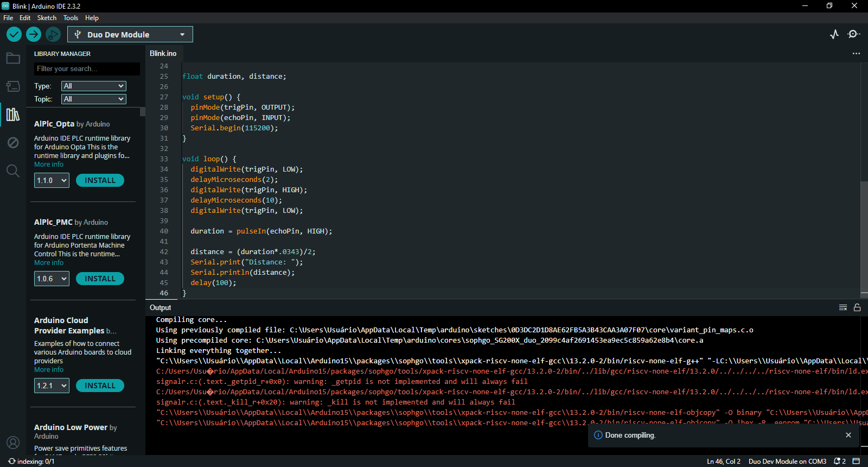Click the Output panel title
The height and width of the screenshot is (467, 868).
(x=161, y=307)
